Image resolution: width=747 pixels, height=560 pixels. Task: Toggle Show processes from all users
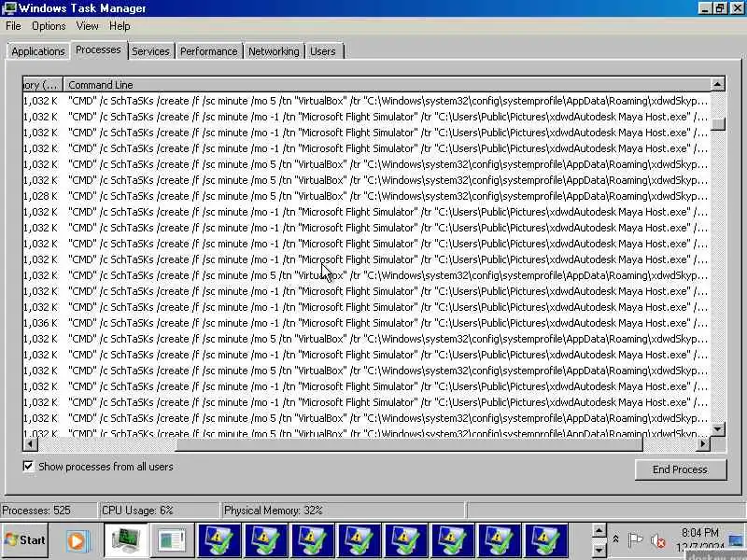point(28,466)
